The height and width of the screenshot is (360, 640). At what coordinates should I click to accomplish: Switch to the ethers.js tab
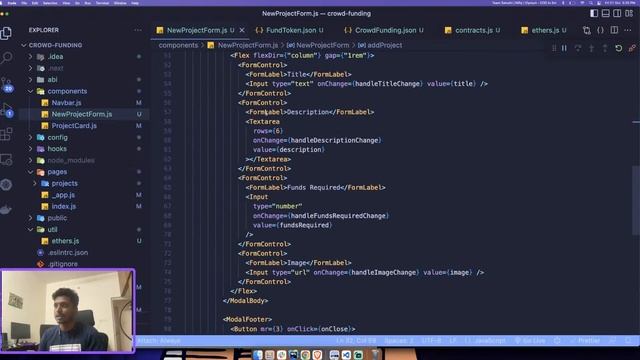545,30
